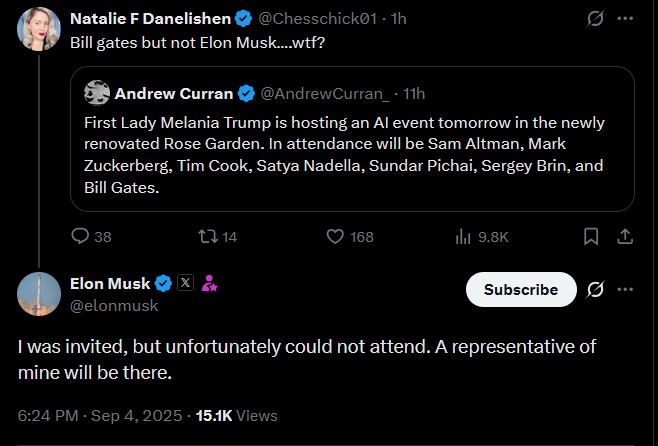The image size is (658, 446).
Task: Click the X affiliation badge beside Elon Musk
Action: (x=185, y=283)
